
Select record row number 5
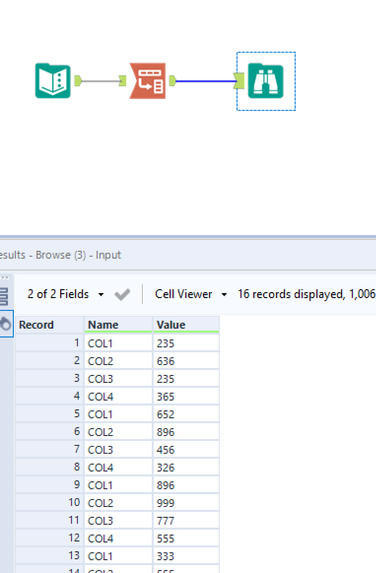click(50, 414)
